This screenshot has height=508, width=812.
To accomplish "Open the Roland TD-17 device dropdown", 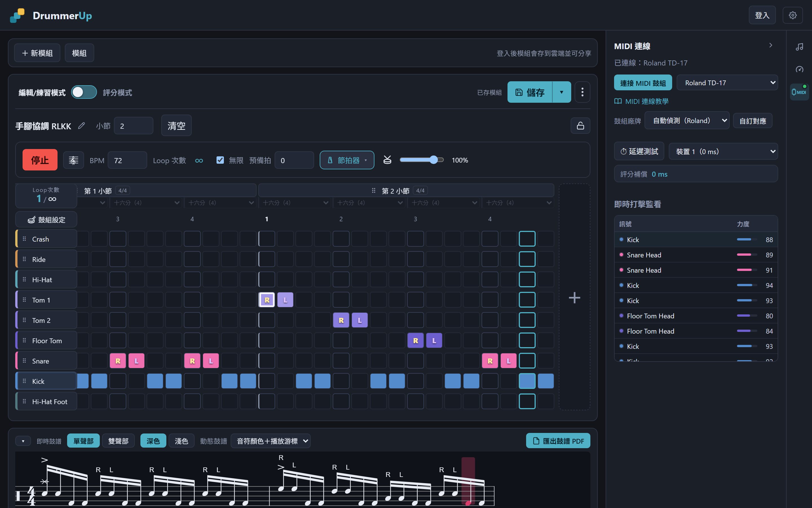I will [x=727, y=83].
